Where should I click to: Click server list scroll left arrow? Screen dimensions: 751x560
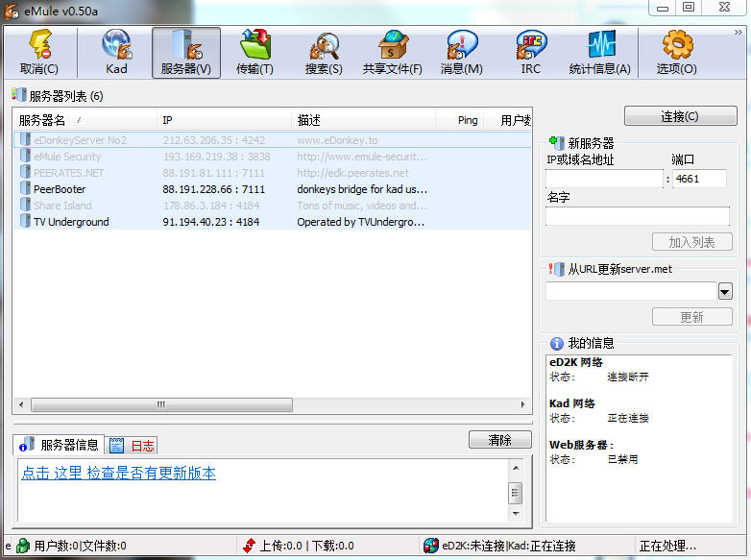21,404
